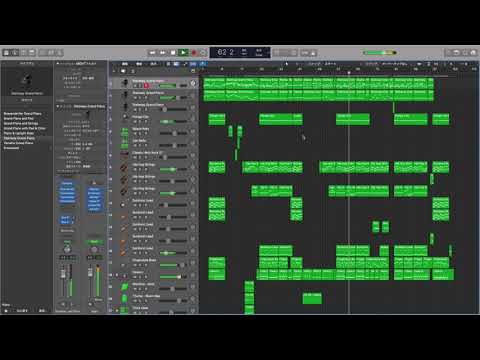Collapse the Track inspector disclosure triangle
Viewport: 480px width, 360px height.
point(58,106)
